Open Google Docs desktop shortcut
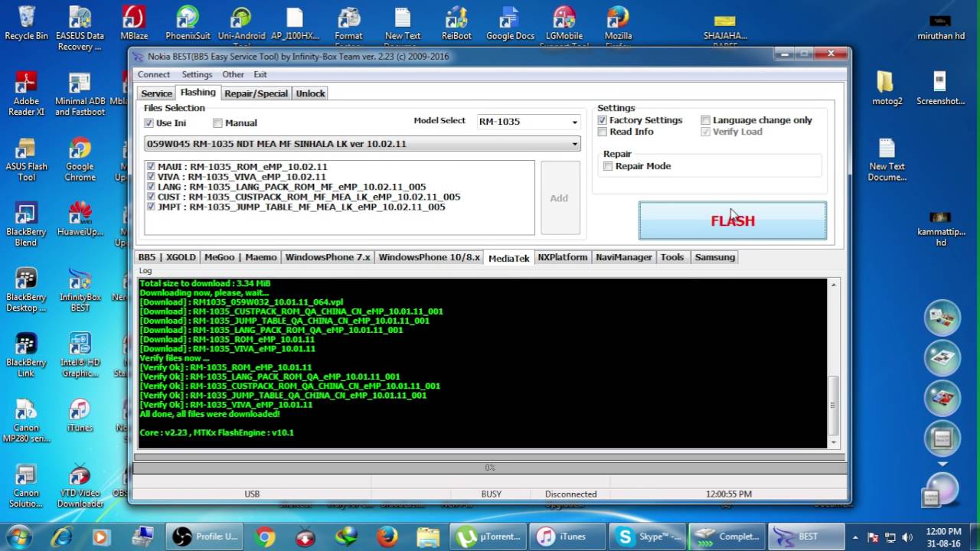This screenshot has height=551, width=980. click(x=510, y=23)
